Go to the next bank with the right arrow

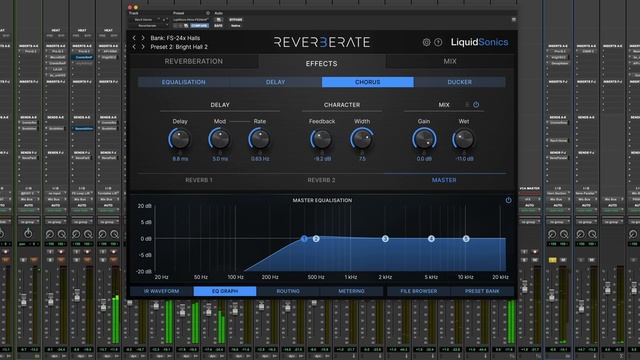click(x=143, y=38)
